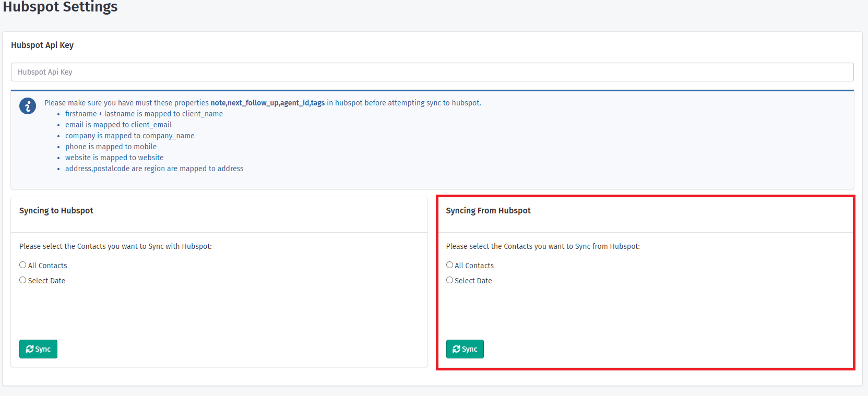Click the blue info icon in the notice

point(28,106)
